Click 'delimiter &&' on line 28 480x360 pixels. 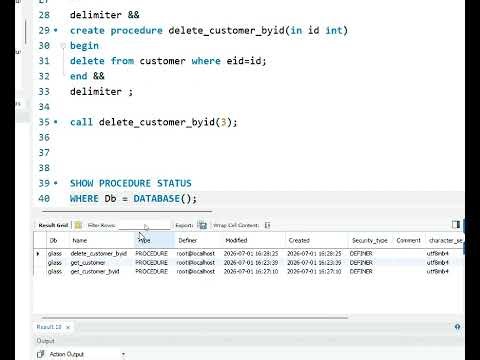pos(105,15)
